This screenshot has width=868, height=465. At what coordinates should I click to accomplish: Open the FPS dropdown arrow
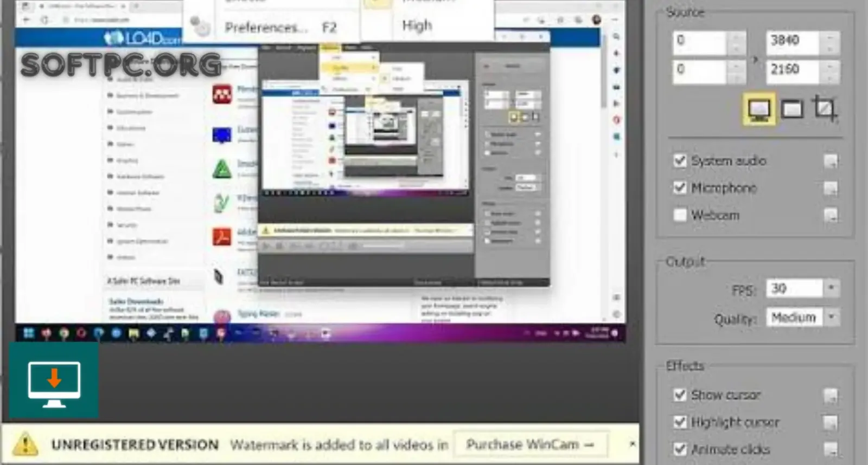(x=831, y=288)
